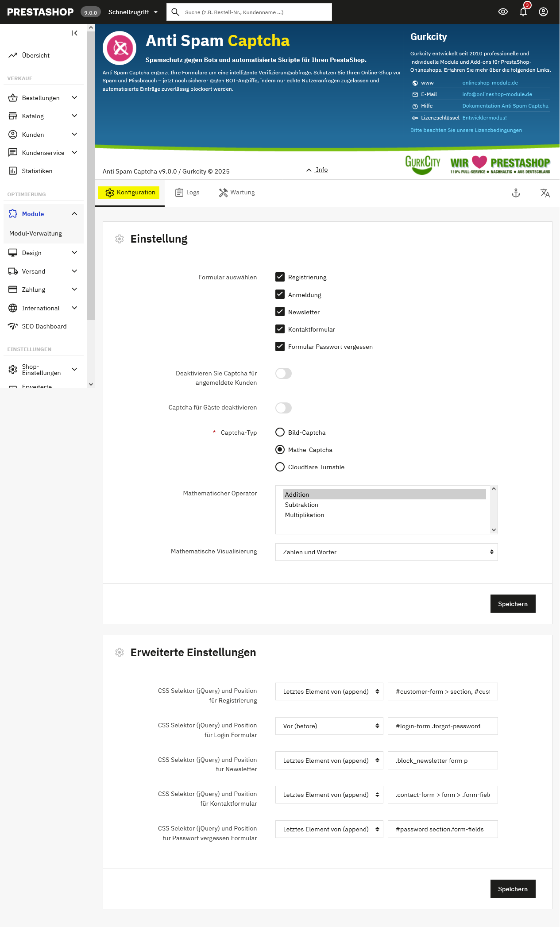Open the Dokumentation Anti Spam Captcha link
This screenshot has height=927, width=560.
pos(505,106)
